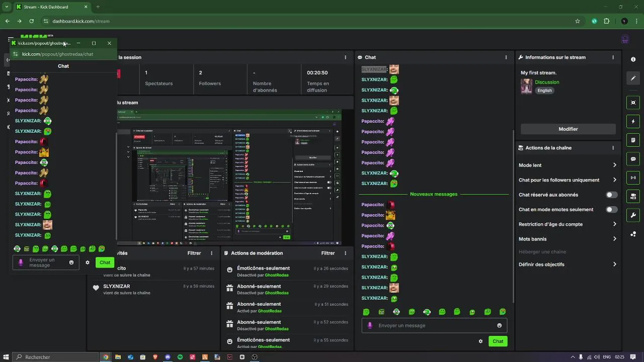Show hidden system tray icons

[x=572, y=357]
